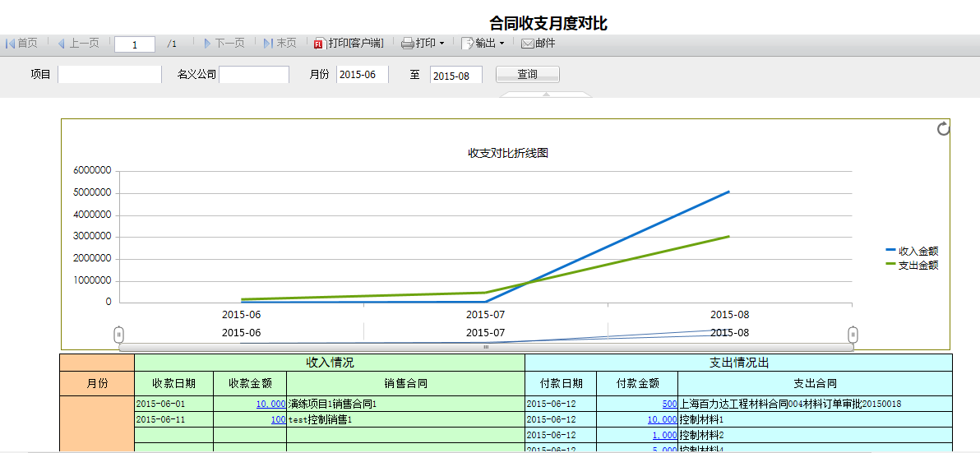
Task: Click the left zoom range handle
Action: click(118, 335)
